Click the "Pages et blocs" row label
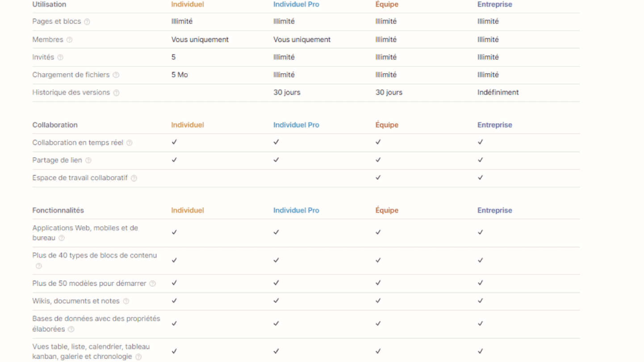This screenshot has height=362, width=644. tap(57, 21)
